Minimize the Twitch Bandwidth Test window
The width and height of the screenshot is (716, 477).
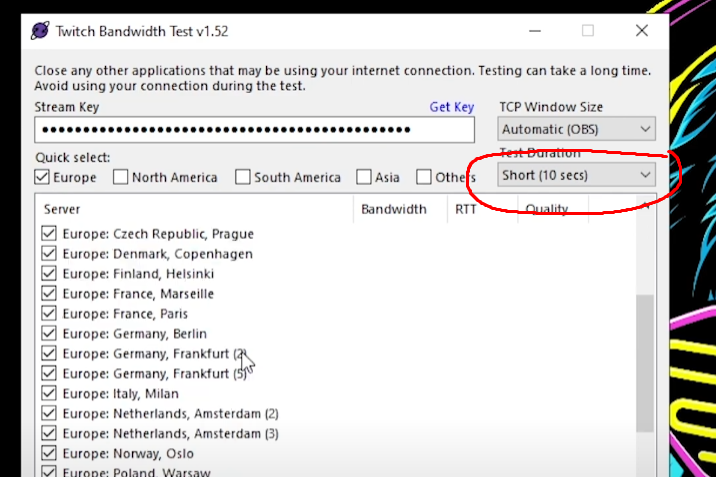tap(535, 31)
